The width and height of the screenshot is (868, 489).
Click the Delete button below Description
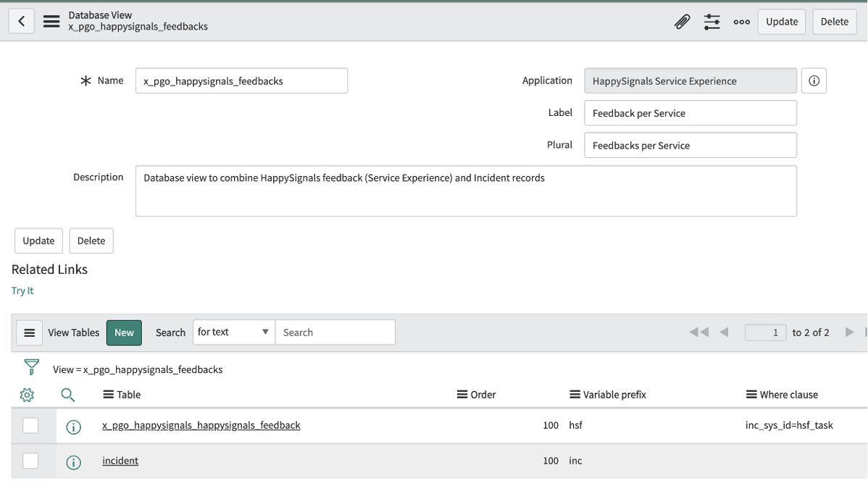[91, 241]
